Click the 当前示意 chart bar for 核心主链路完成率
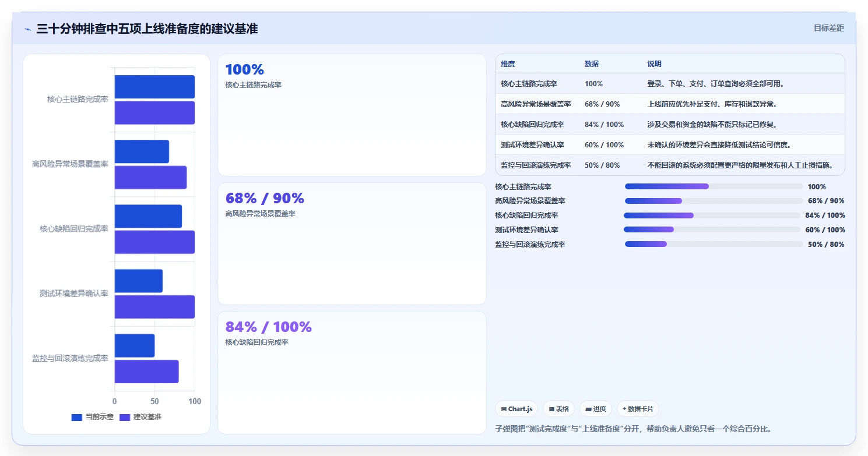The image size is (868, 456). [x=154, y=87]
